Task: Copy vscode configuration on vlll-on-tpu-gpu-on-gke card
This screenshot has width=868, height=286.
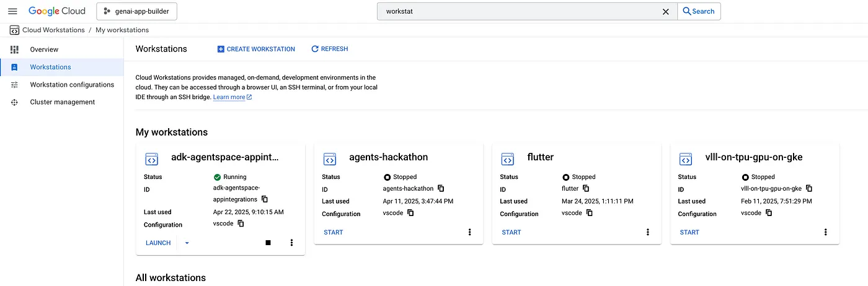Action: click(x=768, y=212)
